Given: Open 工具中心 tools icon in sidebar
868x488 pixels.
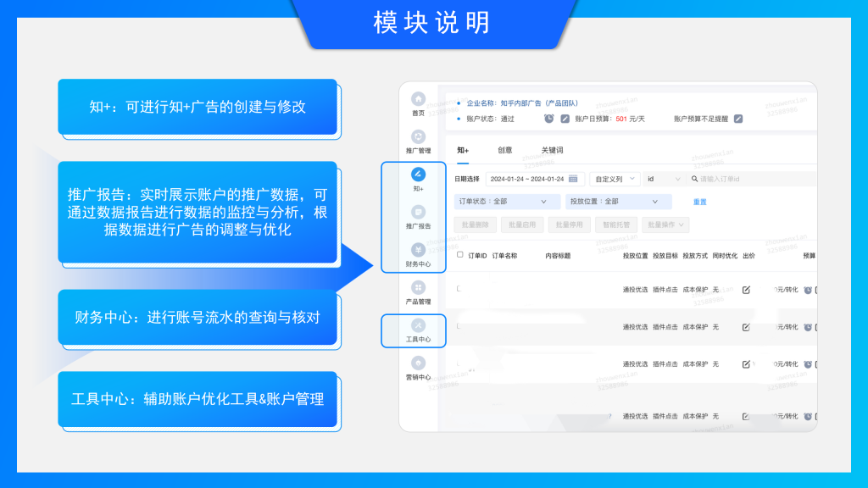Looking at the screenshot, I should [418, 326].
